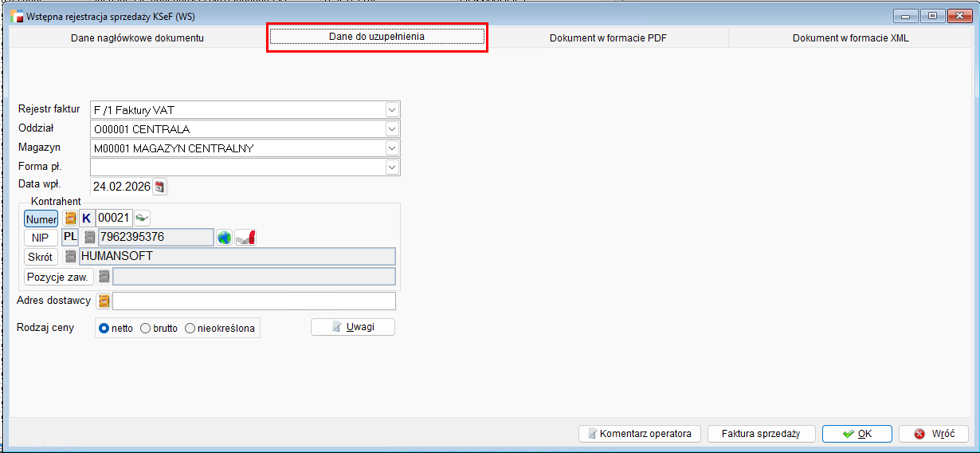Image resolution: width=980 pixels, height=453 pixels.
Task: Open the Dokument w formacie PDF tab
Action: 608,37
